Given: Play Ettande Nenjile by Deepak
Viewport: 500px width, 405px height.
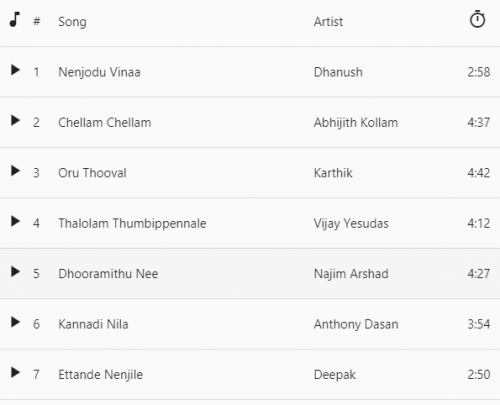Looking at the screenshot, I should [x=15, y=373].
